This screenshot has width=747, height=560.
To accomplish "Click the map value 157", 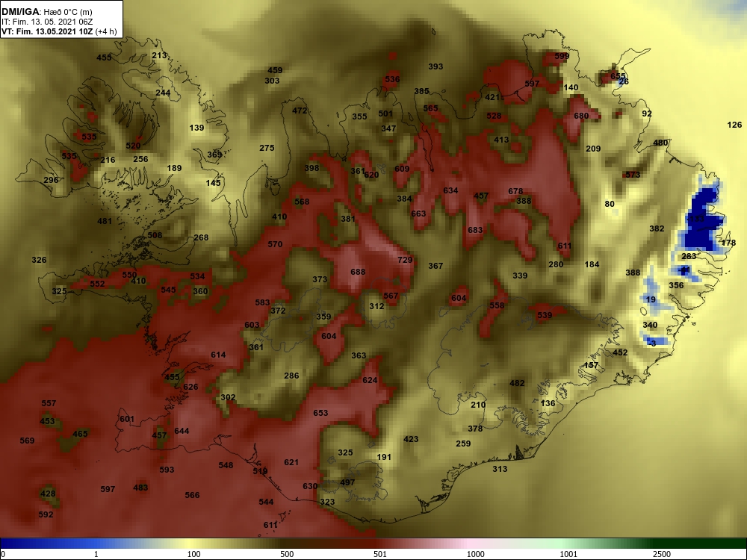I will point(591,365).
